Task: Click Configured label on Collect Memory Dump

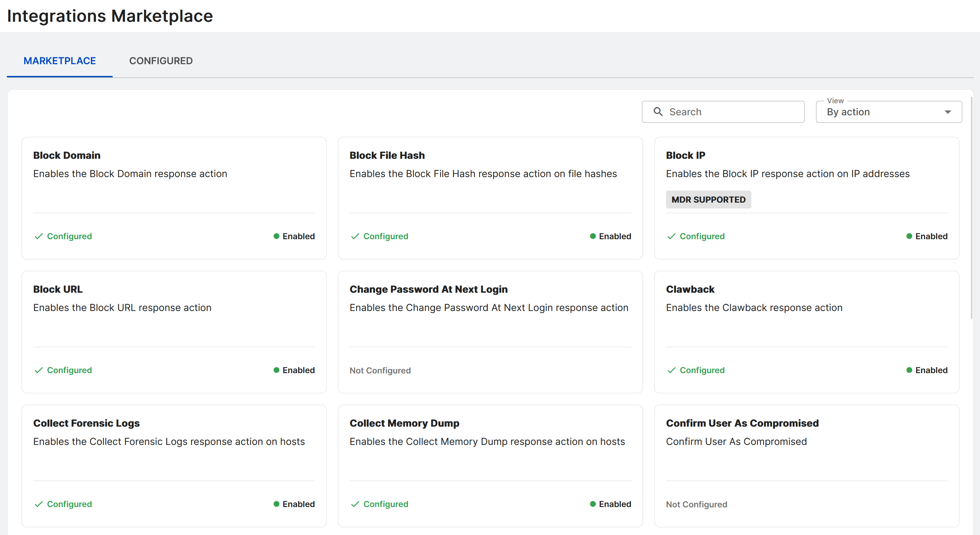Action: pos(386,504)
